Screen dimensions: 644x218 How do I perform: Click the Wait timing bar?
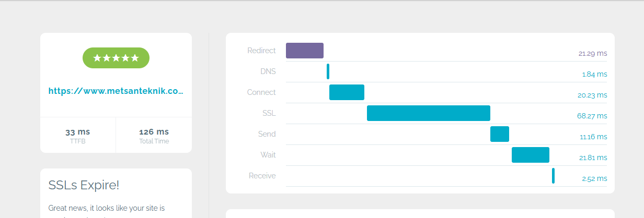click(x=531, y=155)
